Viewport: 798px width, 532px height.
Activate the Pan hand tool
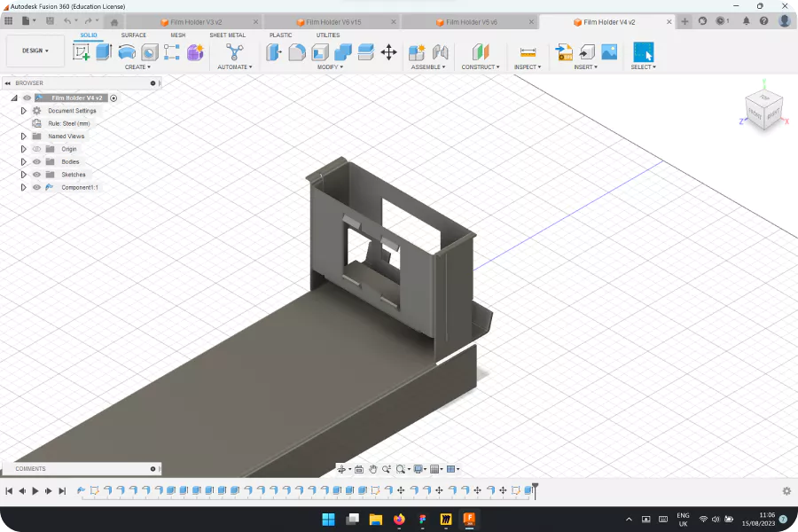(x=373, y=469)
